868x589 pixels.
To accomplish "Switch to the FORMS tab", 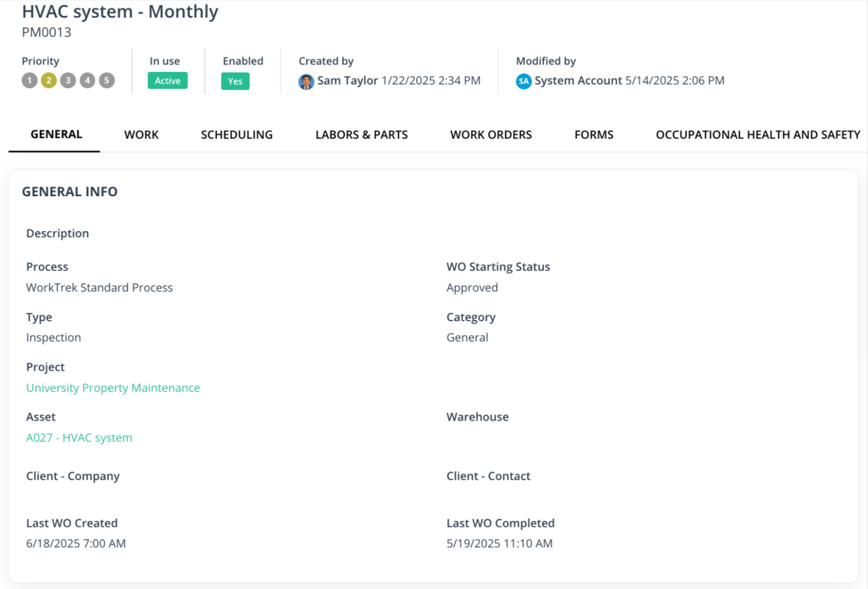I will pos(594,135).
